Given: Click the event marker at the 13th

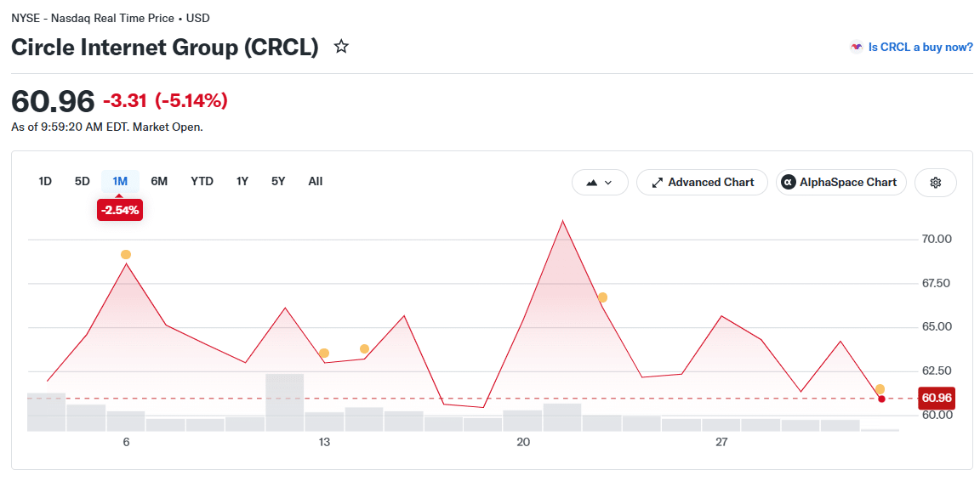Looking at the screenshot, I should click(324, 353).
